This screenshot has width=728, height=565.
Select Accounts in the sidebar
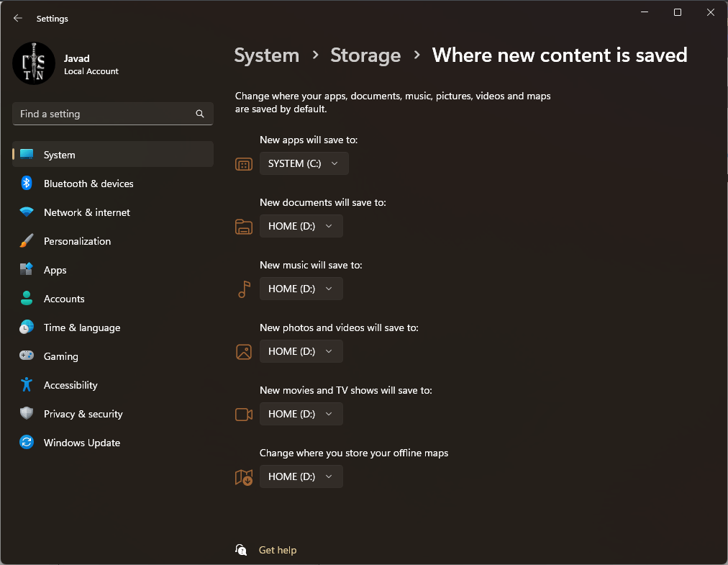tap(64, 299)
